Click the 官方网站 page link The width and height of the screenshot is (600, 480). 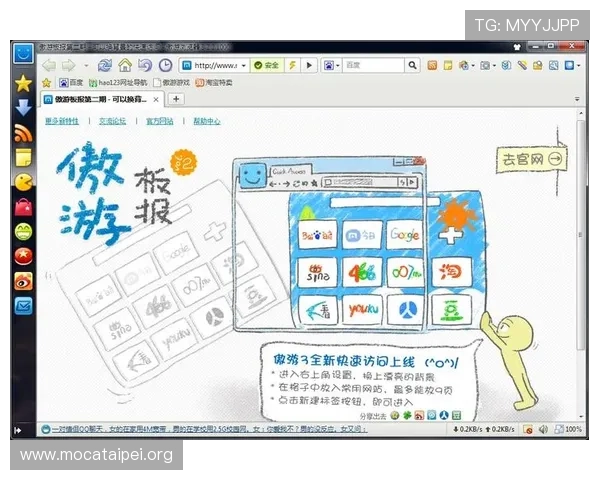tap(160, 121)
